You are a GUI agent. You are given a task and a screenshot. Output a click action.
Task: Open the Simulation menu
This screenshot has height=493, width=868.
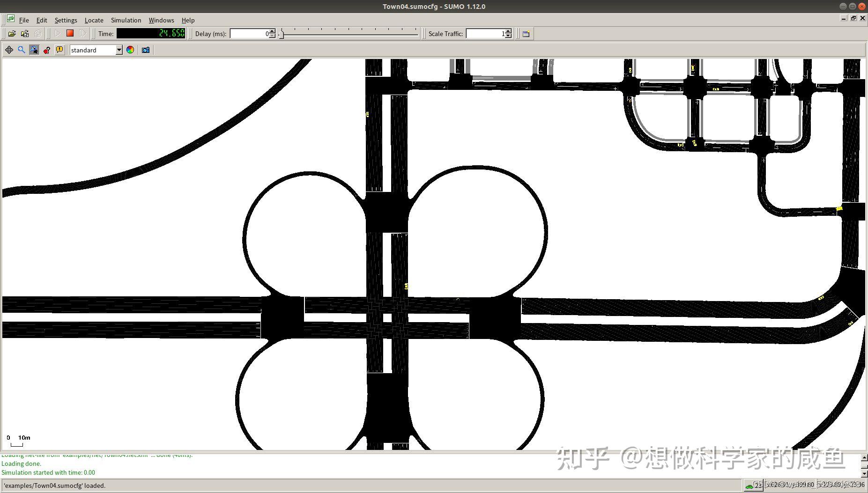pos(126,20)
